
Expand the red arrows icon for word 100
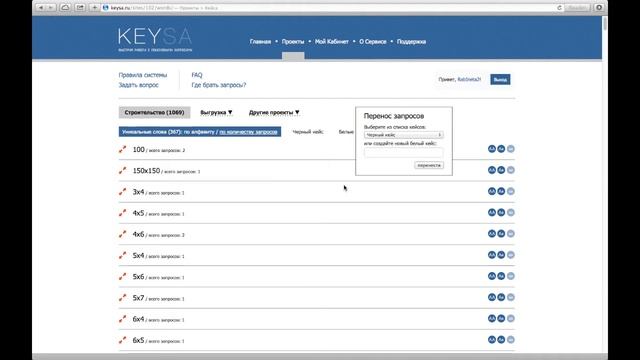click(x=122, y=149)
